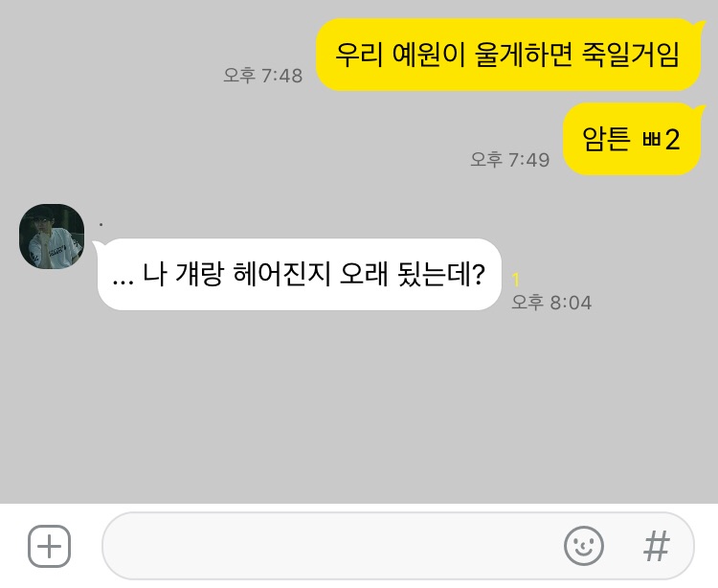This screenshot has width=718, height=588.
Task: Tap the ㅃ2 text in second message
Action: coord(661,139)
